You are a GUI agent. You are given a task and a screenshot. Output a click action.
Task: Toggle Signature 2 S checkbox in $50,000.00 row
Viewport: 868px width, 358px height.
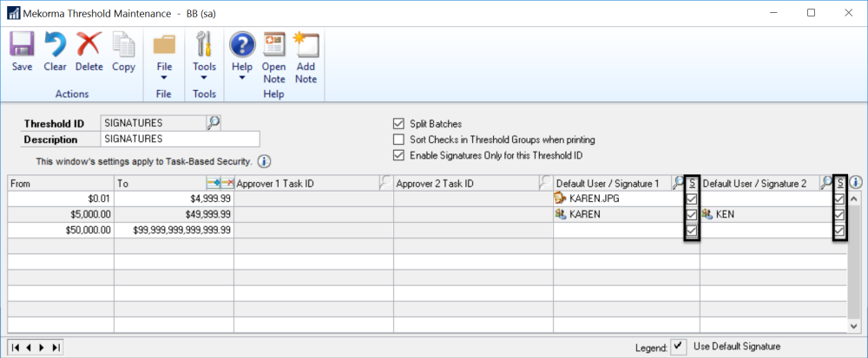tap(839, 230)
